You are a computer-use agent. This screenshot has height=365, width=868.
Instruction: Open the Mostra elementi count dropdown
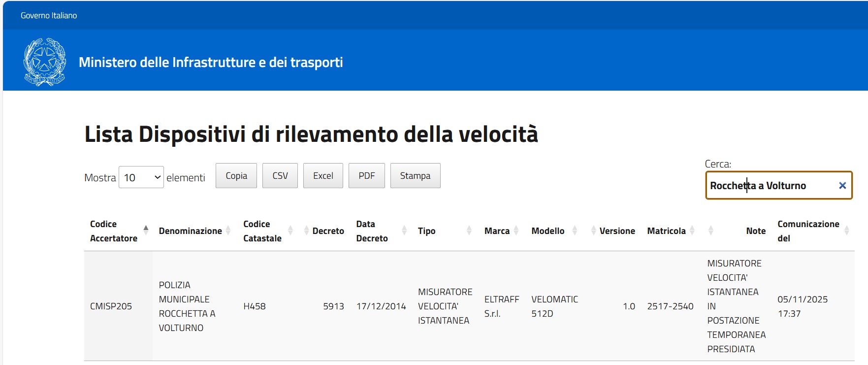(141, 177)
